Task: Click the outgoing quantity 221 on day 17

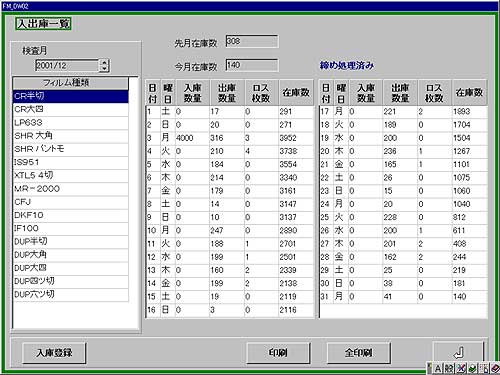Action: click(400, 112)
